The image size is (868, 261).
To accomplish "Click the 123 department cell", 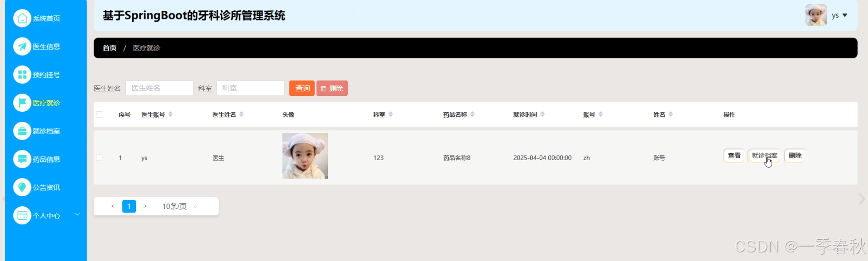I will 379,158.
